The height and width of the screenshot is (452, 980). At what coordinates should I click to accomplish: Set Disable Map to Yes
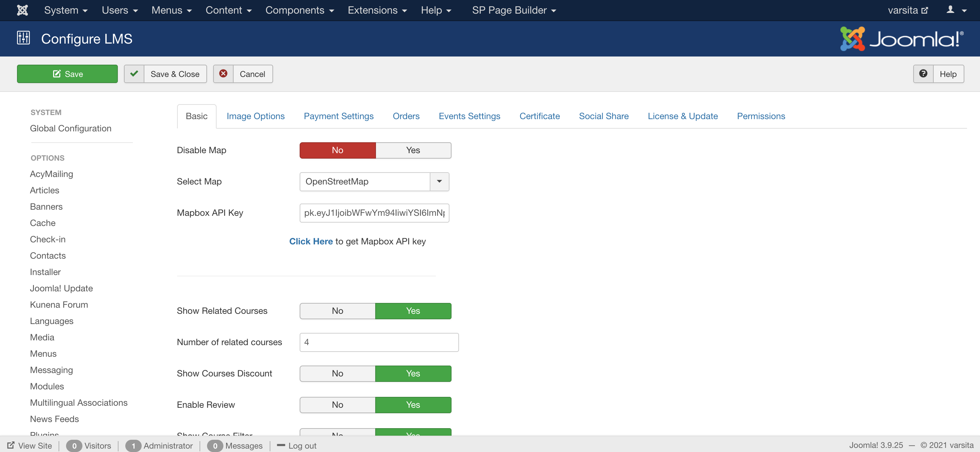[413, 150]
